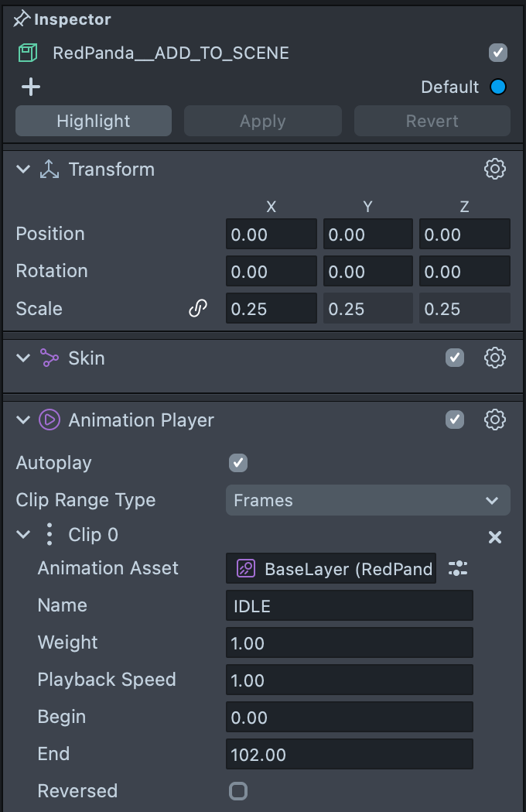The image size is (526, 812).
Task: Collapse the Animation Player section
Action: [23, 420]
